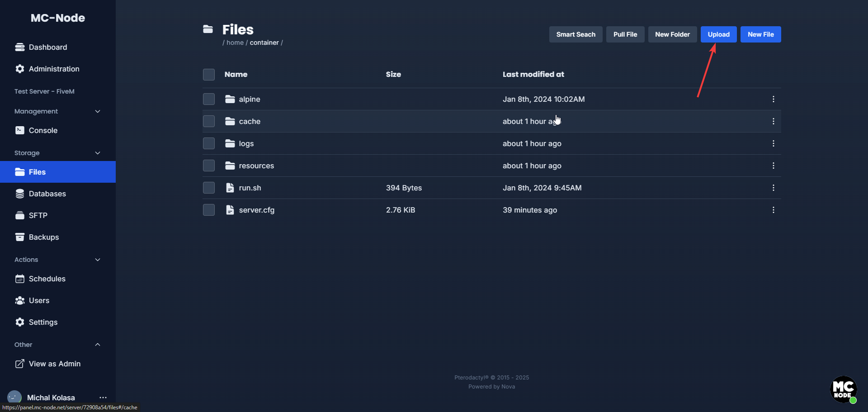Toggle the Other section chevron
868x412 pixels.
click(98, 345)
